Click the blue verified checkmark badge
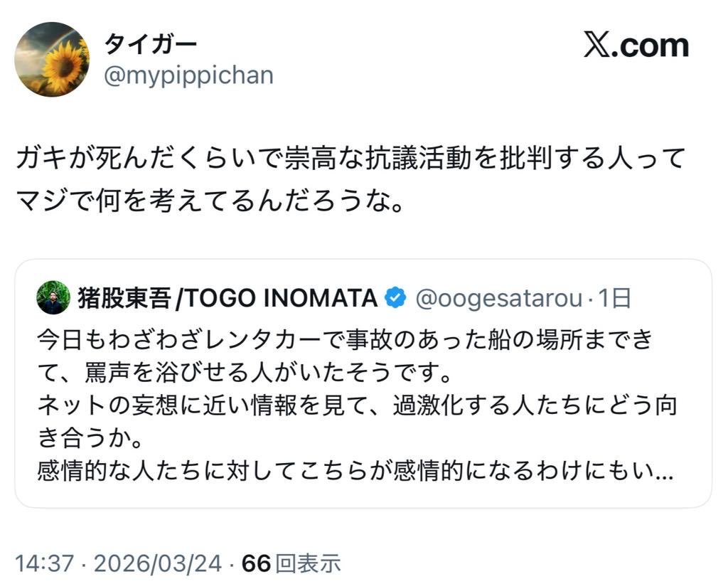728x584 pixels. [395, 299]
